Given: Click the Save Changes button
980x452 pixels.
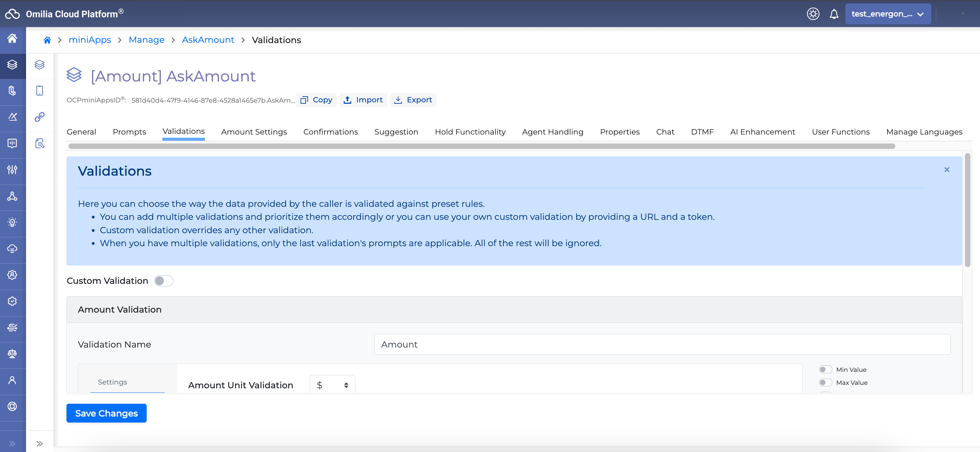Looking at the screenshot, I should 106,413.
